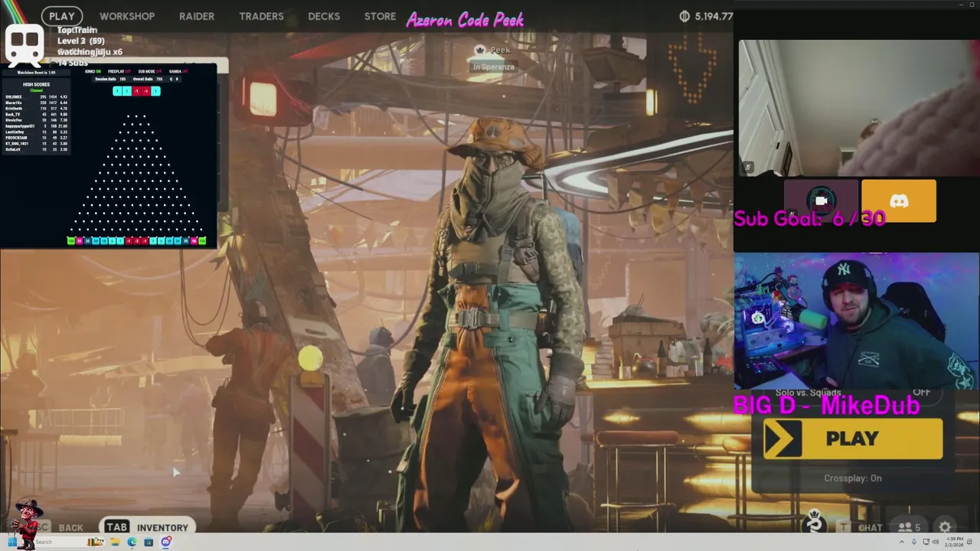Open the CHAT button
The height and width of the screenshot is (551, 980).
(x=871, y=527)
